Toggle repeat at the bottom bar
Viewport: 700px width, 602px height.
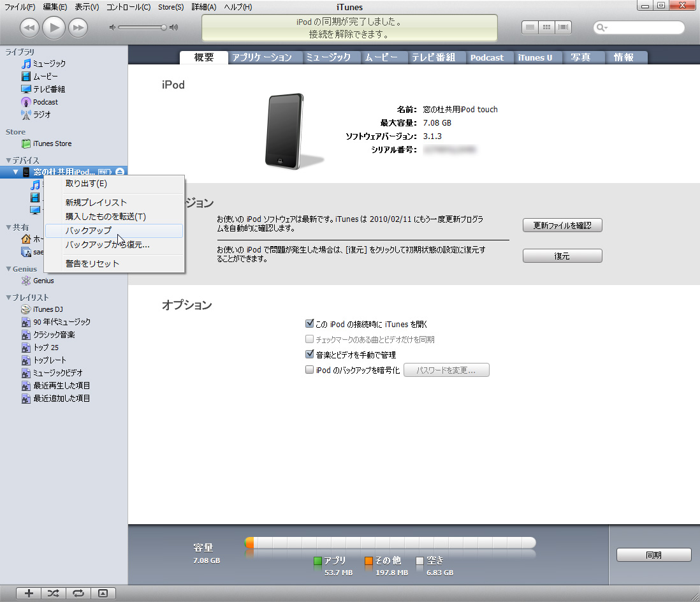78,594
